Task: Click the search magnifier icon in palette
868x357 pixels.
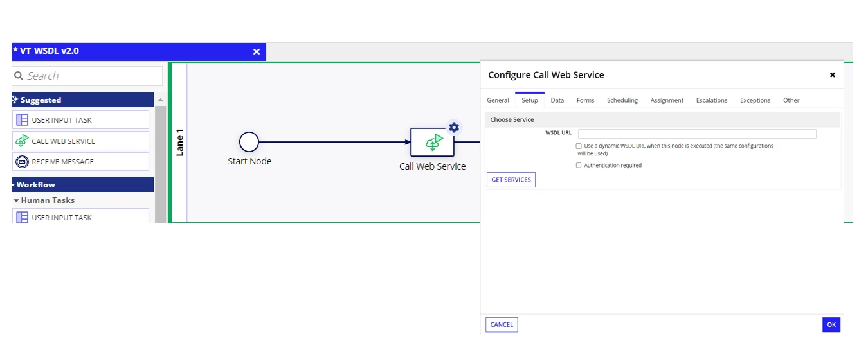Action: coord(19,76)
